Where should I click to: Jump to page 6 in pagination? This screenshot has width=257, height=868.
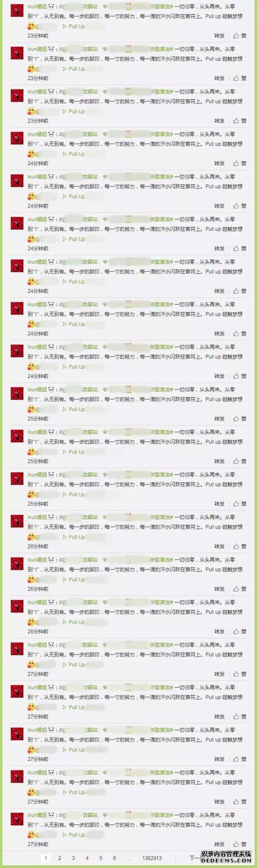click(x=115, y=858)
